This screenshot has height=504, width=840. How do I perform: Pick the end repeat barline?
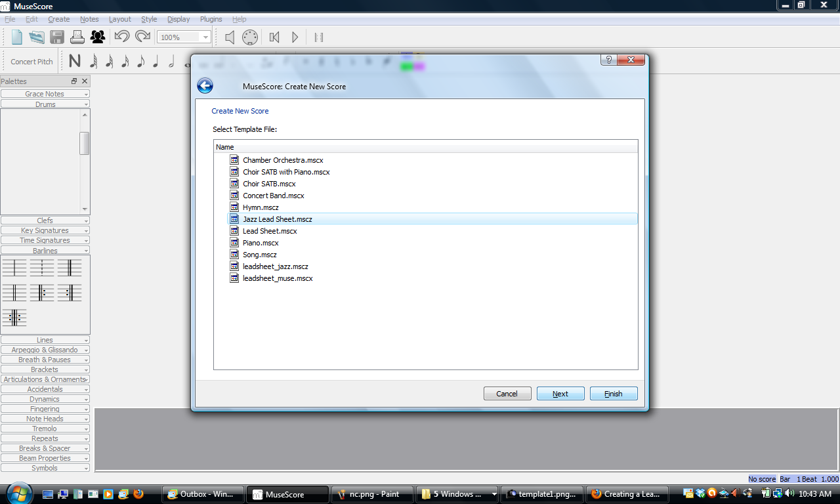pyautogui.click(x=70, y=293)
